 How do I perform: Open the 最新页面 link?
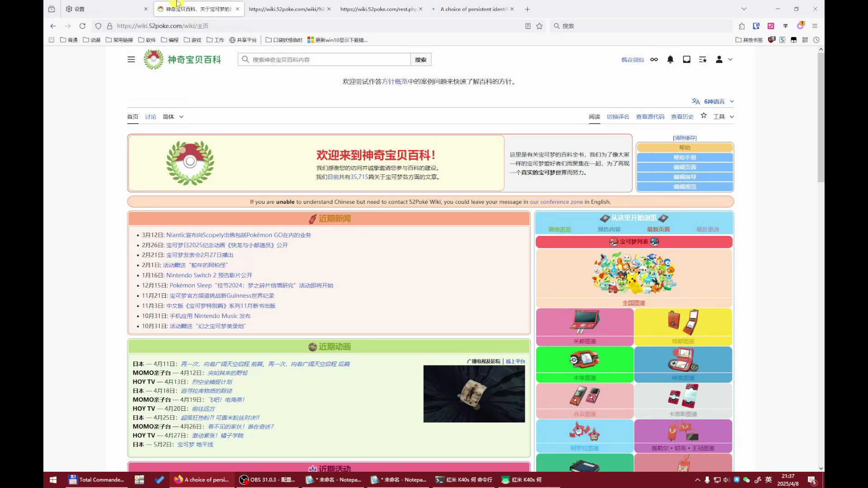[x=658, y=230]
